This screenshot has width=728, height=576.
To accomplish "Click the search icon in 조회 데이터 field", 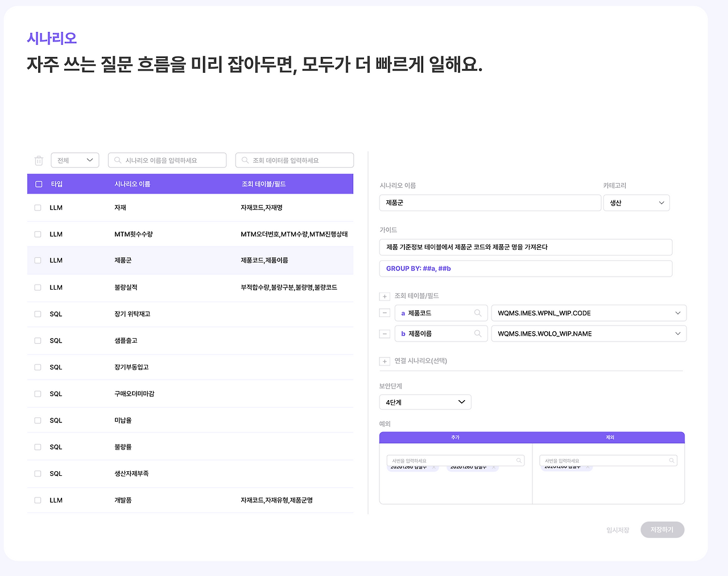I will coord(245,160).
